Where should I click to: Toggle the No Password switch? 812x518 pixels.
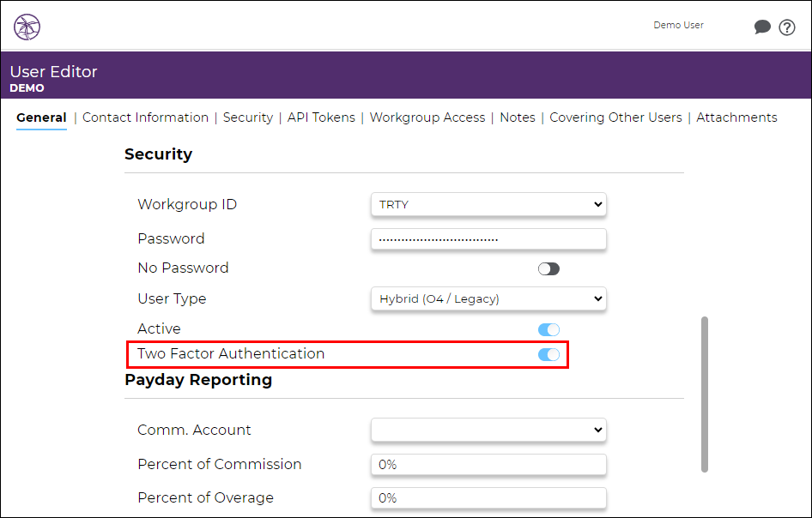[549, 268]
